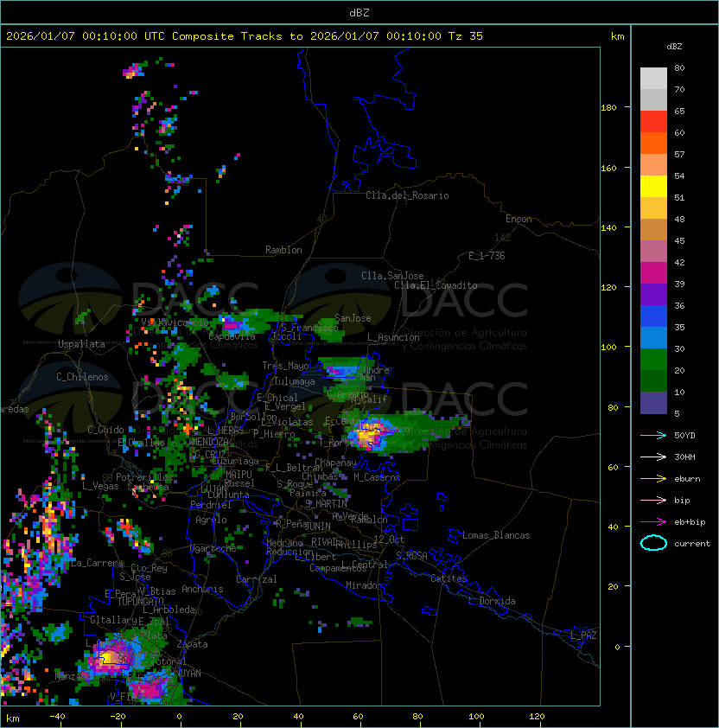Click the 'La_Carrera' map label
Screen dimensions: 719x728
pos(98,563)
